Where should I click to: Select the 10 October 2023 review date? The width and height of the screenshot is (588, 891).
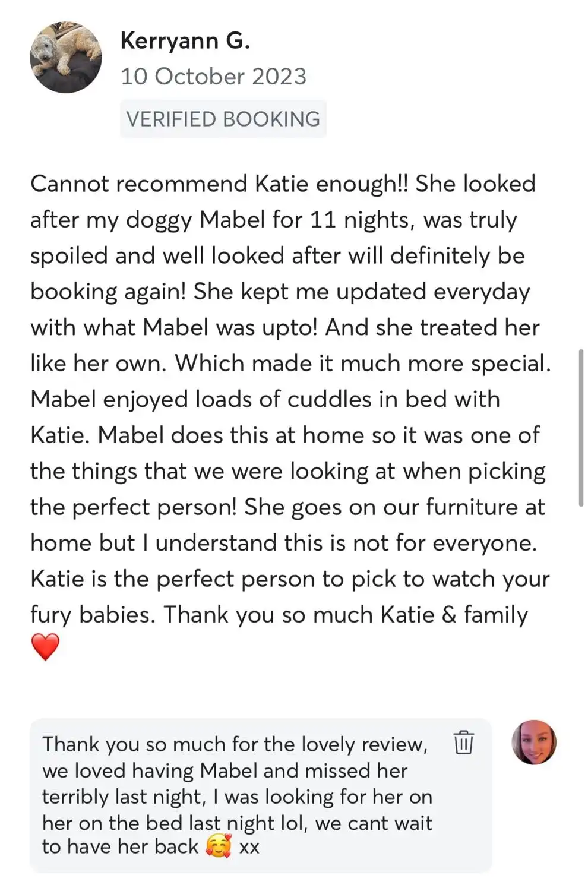213,77
